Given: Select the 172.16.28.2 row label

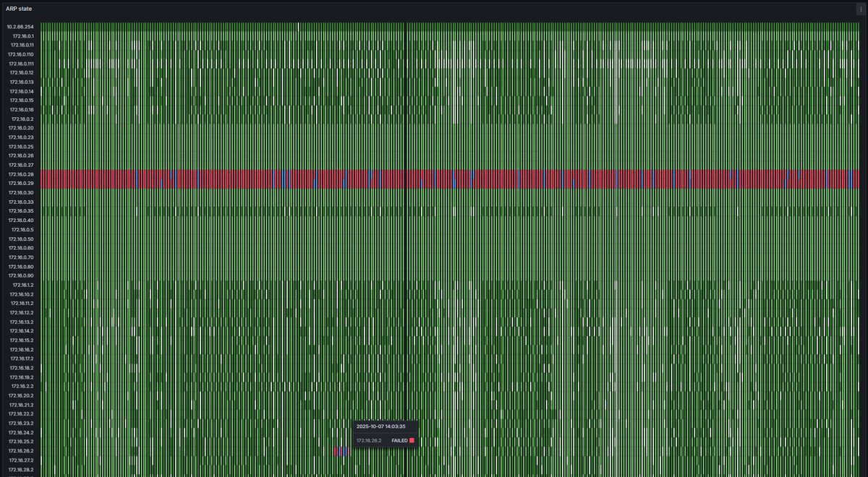Looking at the screenshot, I should tap(22, 470).
